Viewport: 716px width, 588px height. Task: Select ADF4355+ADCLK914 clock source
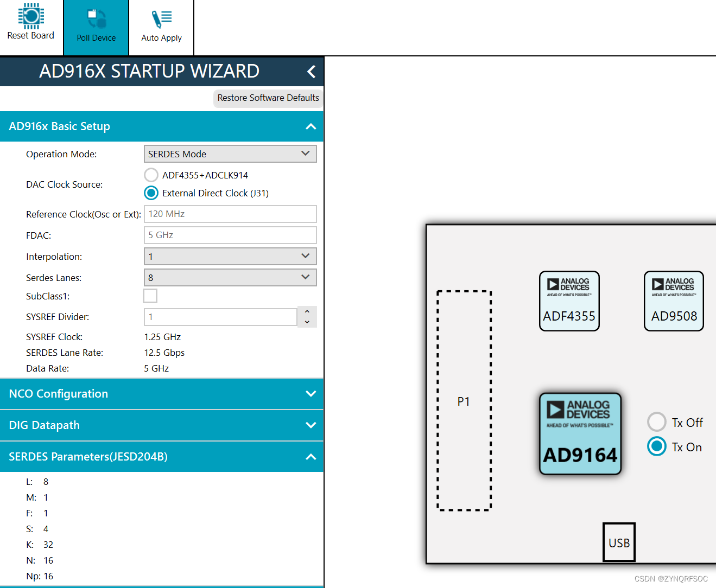click(151, 175)
